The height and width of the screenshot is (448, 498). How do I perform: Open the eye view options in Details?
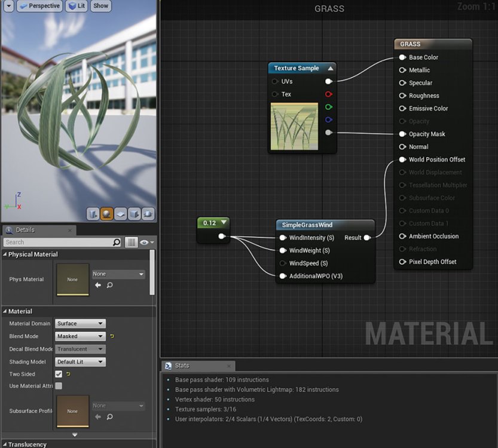tap(146, 243)
